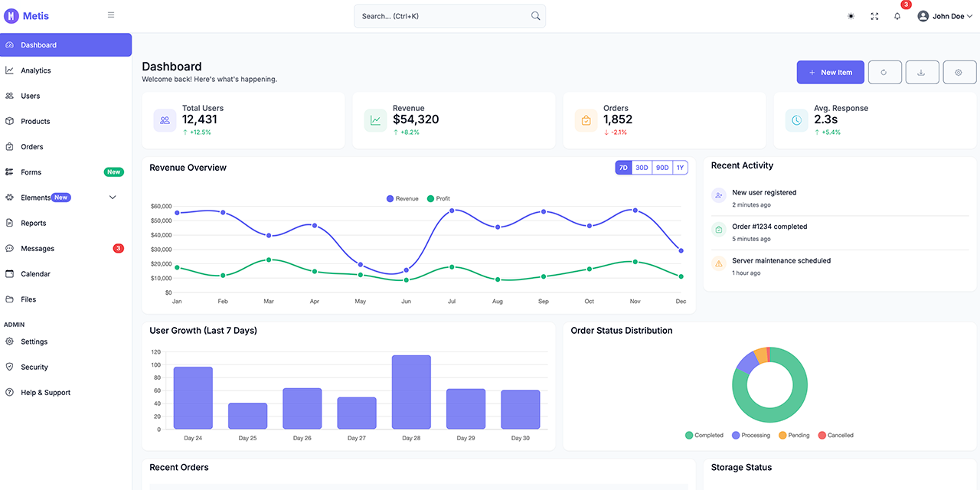
Task: Open the John Doe user dropdown
Action: click(x=945, y=16)
